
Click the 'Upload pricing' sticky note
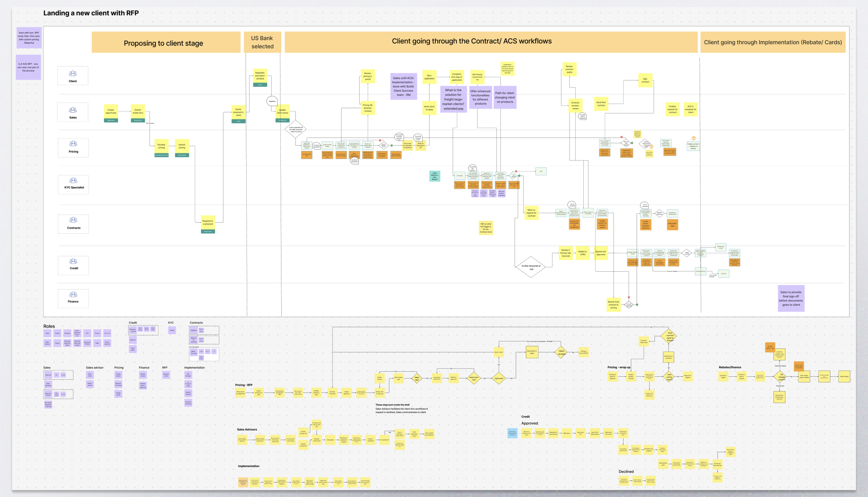182,146
